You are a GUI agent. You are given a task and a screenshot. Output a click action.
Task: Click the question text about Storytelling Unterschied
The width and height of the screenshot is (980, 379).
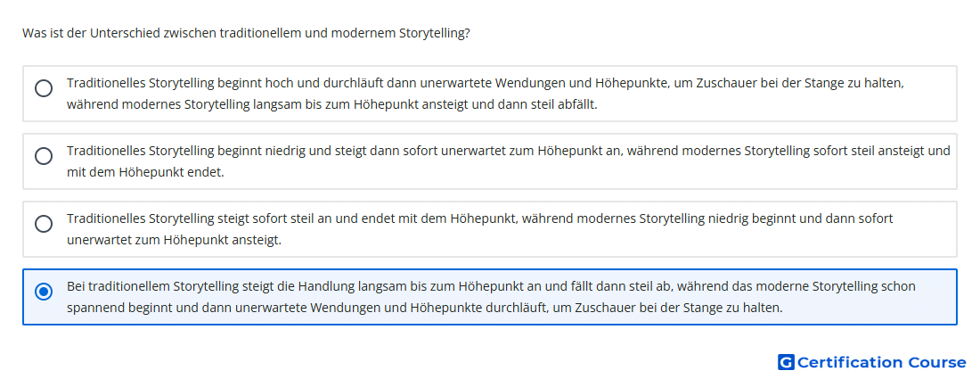[246, 32]
